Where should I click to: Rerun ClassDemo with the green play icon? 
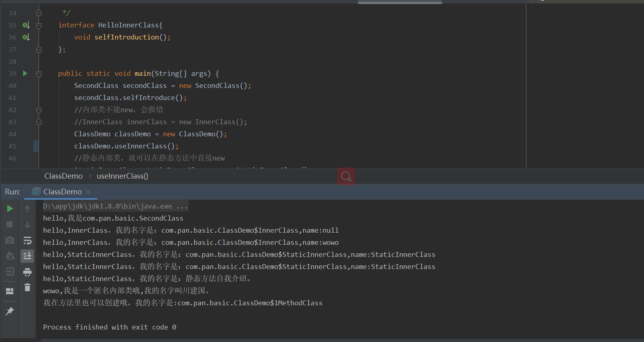click(10, 209)
